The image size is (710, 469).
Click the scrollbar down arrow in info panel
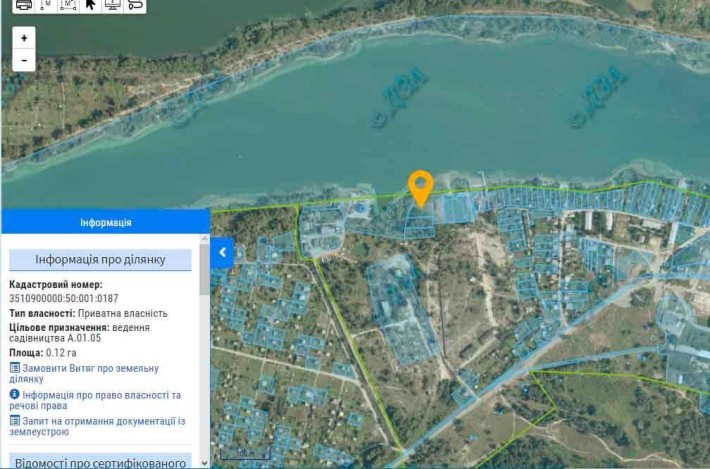point(204,463)
